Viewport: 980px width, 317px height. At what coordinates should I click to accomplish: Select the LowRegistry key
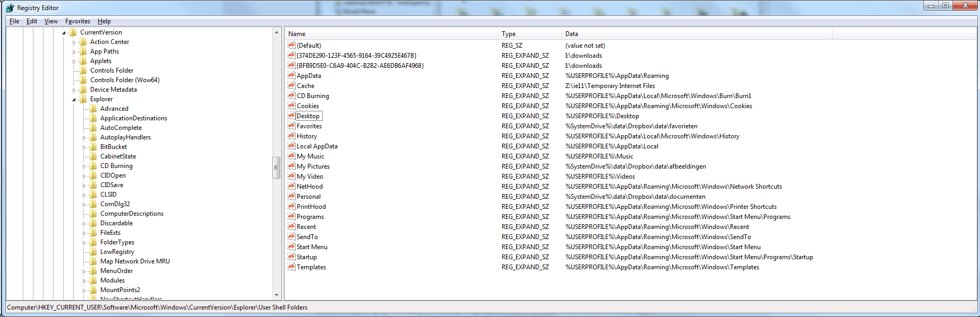(x=117, y=252)
